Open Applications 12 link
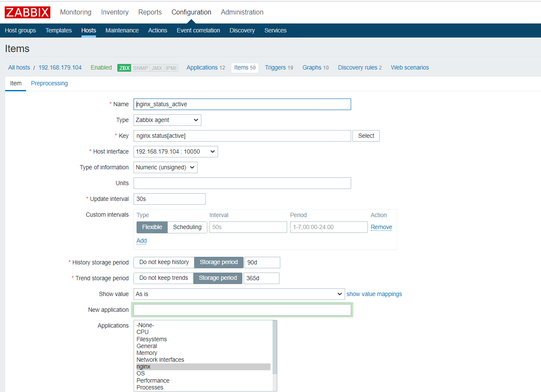This screenshot has width=541, height=392. [206, 67]
